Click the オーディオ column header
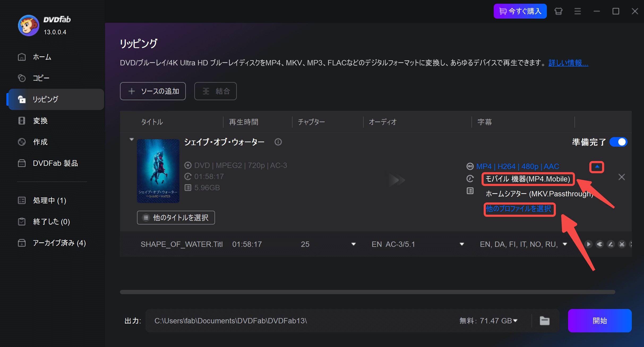Viewport: 644px width, 347px height. (x=383, y=122)
